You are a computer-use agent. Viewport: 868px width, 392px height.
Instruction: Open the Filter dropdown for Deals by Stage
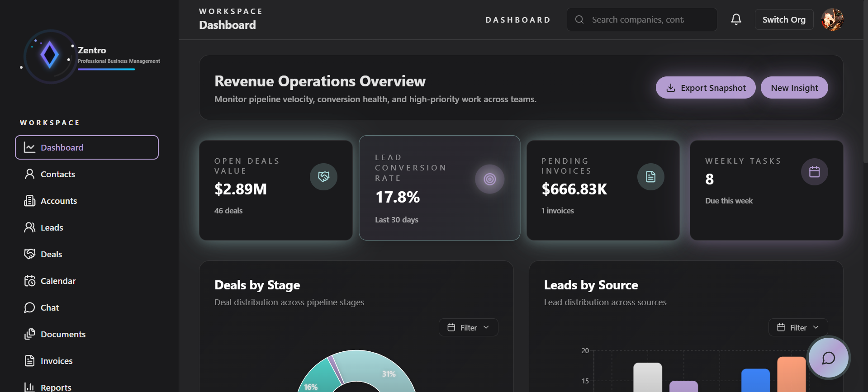(x=468, y=327)
